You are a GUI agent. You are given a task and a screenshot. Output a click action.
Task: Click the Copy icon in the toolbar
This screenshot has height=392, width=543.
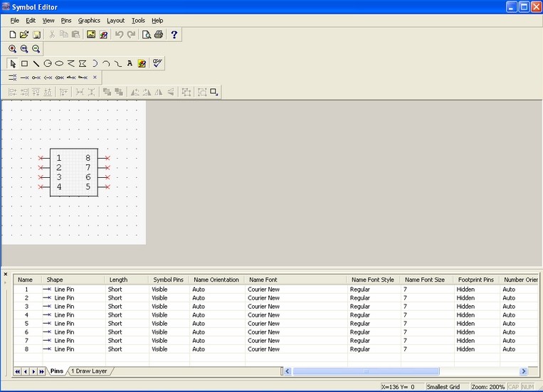pyautogui.click(x=64, y=35)
